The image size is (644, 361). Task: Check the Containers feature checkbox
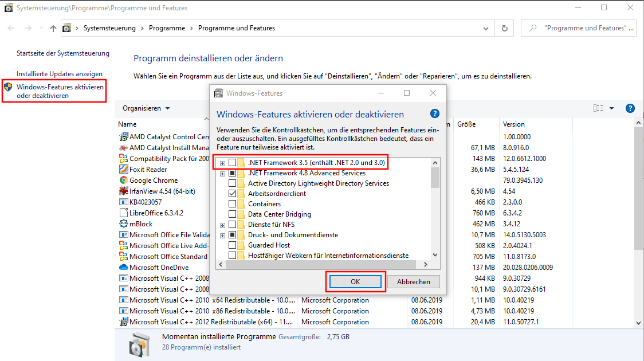tap(233, 203)
